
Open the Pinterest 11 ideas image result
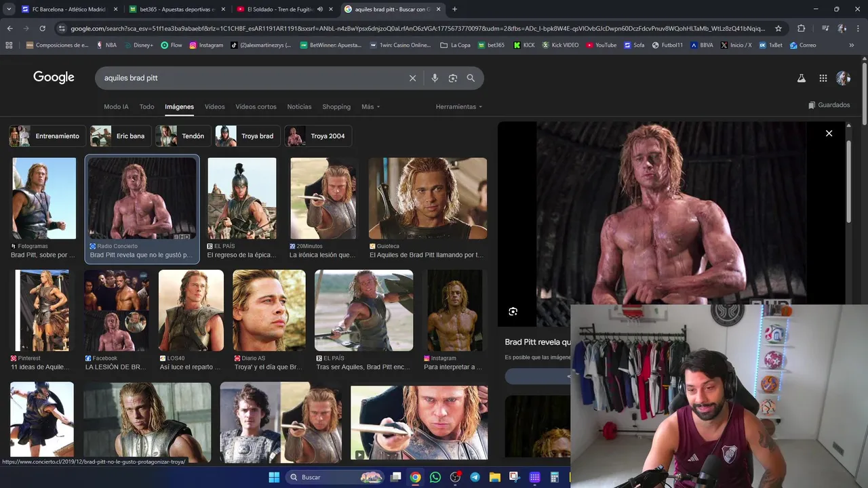(42, 310)
